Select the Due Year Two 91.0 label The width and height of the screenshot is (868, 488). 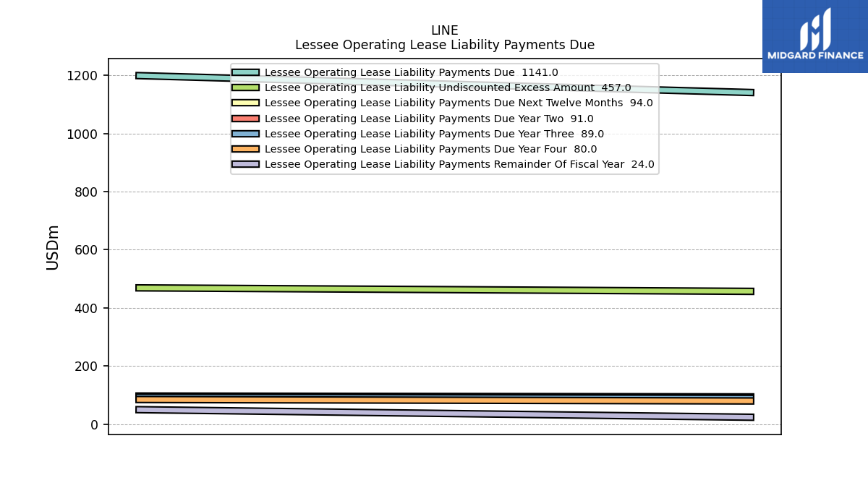coord(429,119)
